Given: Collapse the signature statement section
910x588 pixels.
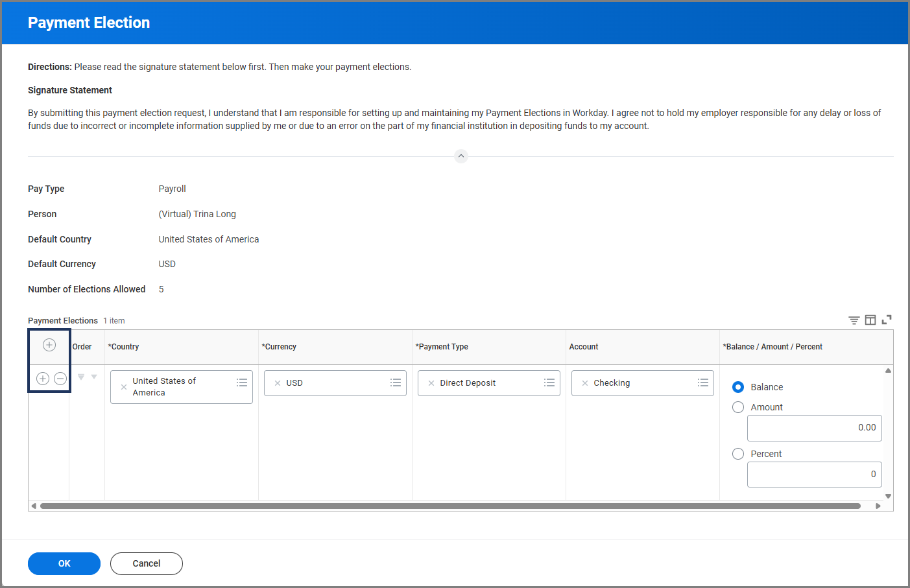Looking at the screenshot, I should pos(461,156).
